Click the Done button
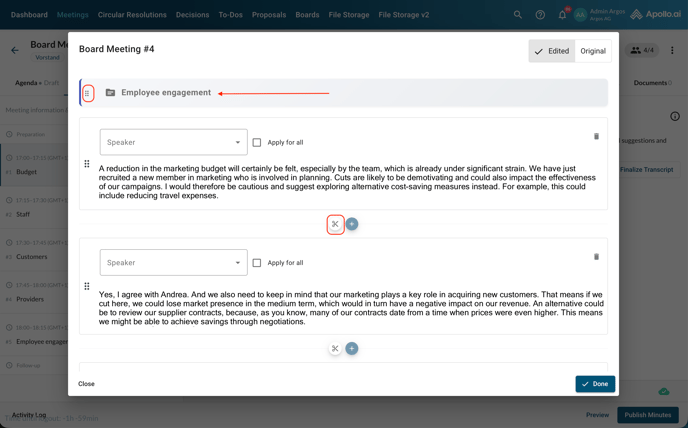This screenshot has width=688, height=428. click(595, 384)
